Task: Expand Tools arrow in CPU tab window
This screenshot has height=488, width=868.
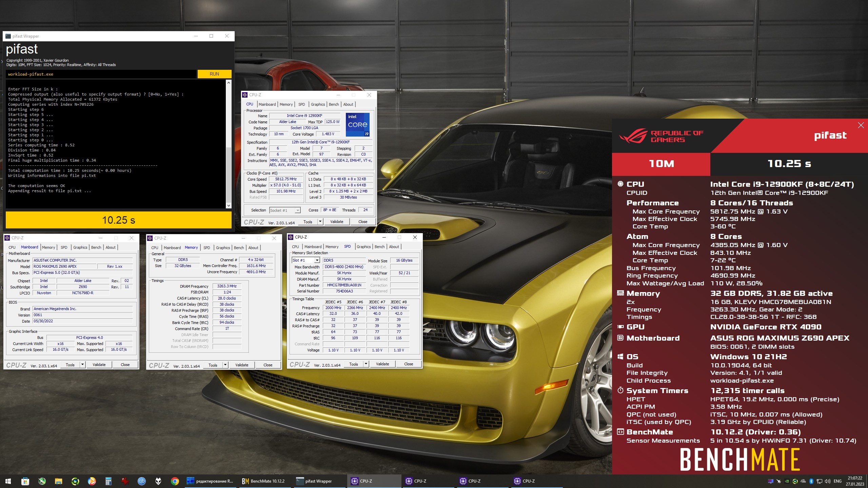Action: click(x=320, y=222)
